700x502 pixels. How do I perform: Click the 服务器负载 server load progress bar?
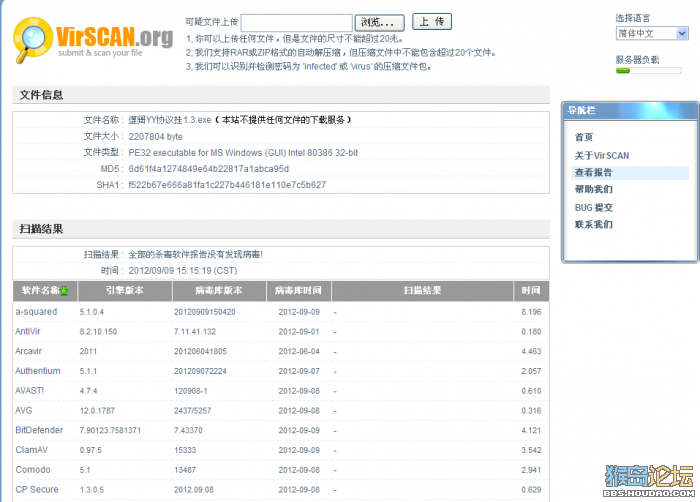[649, 71]
